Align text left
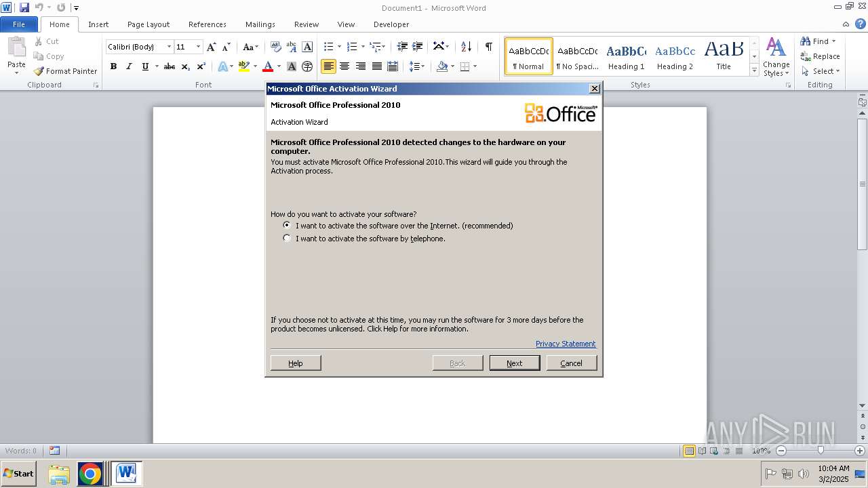The width and height of the screenshot is (868, 488). pyautogui.click(x=329, y=66)
